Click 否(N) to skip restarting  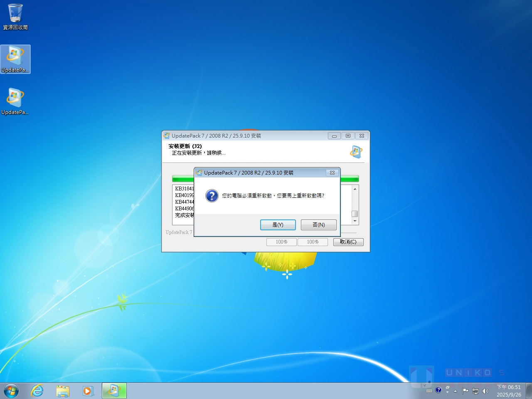coord(319,225)
